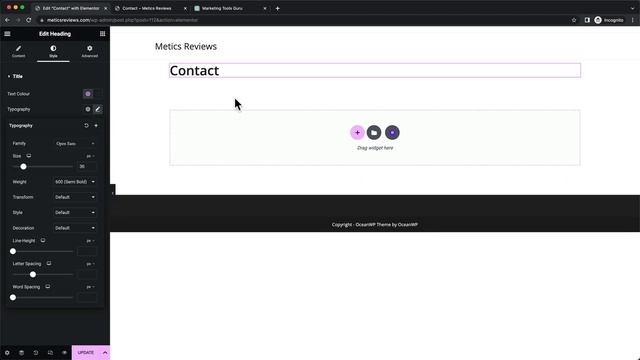Open the font Family dropdown
This screenshot has height=360, width=640.
[75, 144]
